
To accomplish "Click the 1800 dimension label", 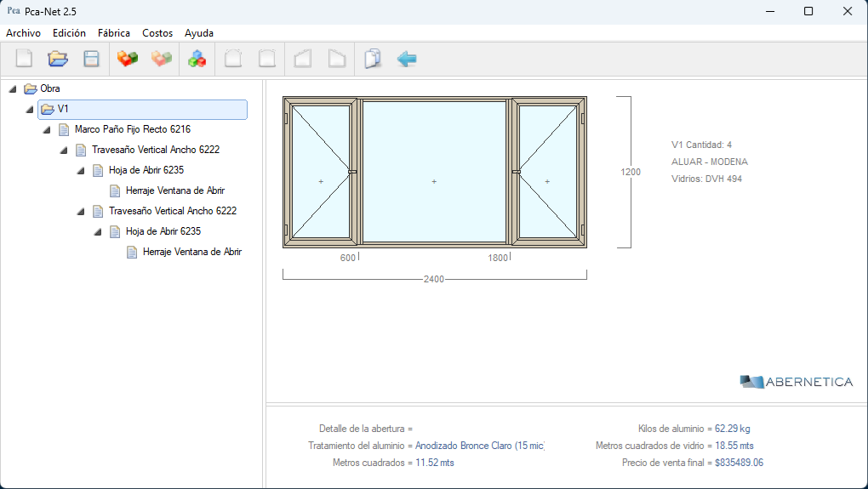I will point(498,258).
